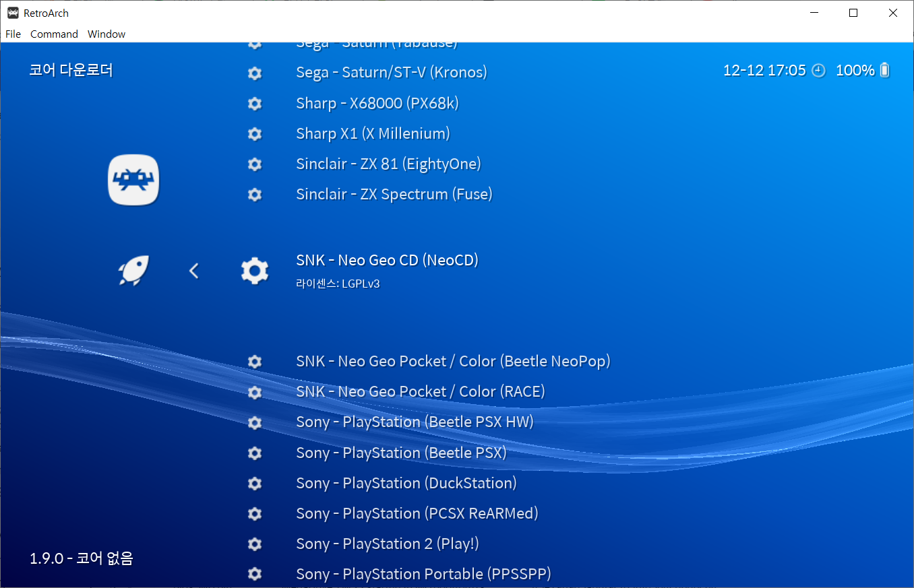This screenshot has height=588, width=914.
Task: Click the RetroArch icon in title bar
Action: coord(13,13)
